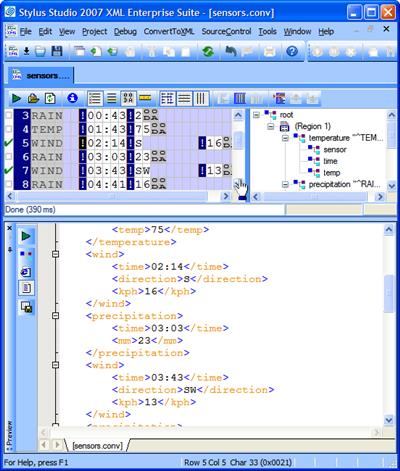Screen dimensions: 400x471
Task: Click the navigate forward document icon
Action: (x=113, y=51)
